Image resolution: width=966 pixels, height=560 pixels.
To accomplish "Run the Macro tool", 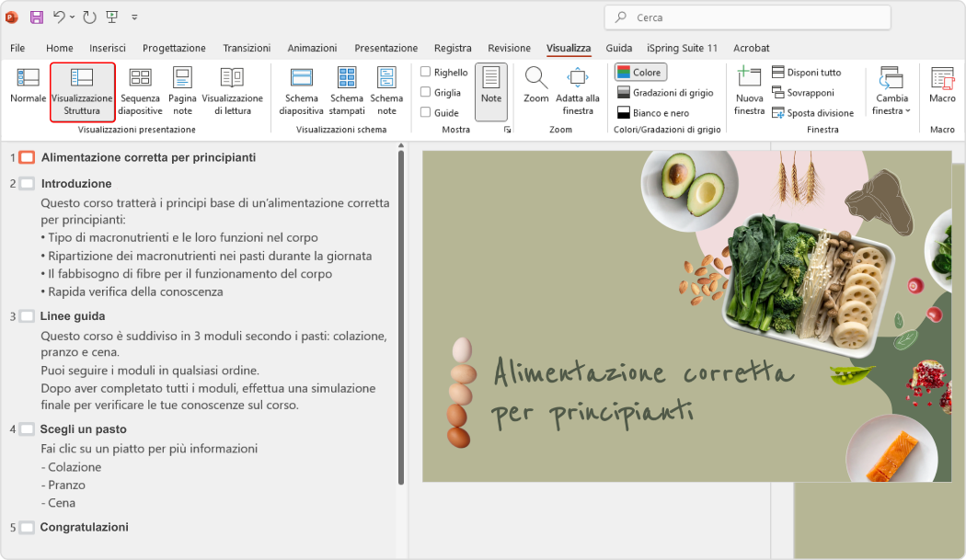I will (x=942, y=90).
